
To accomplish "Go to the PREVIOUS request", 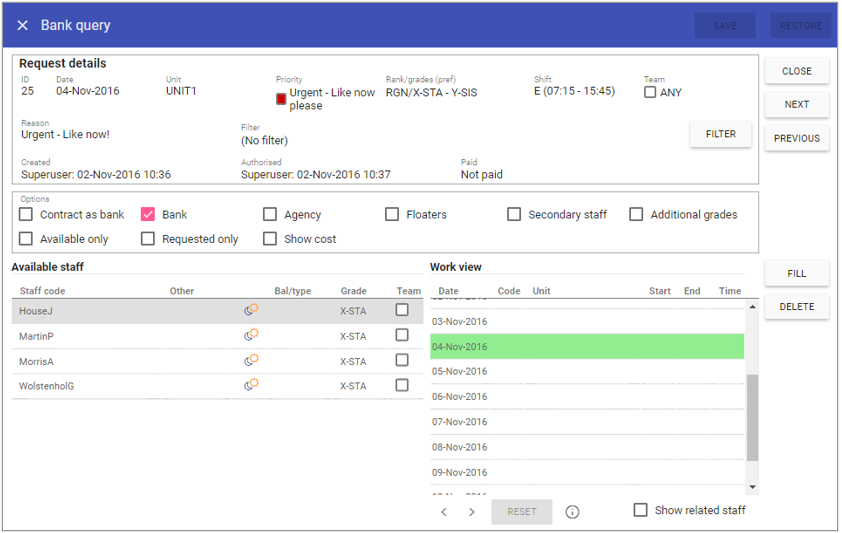I will (x=797, y=138).
